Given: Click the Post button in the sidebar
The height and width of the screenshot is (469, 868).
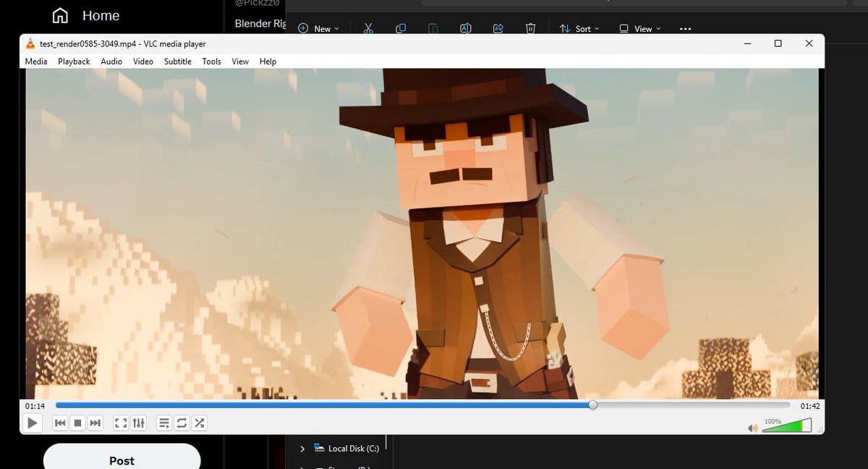Looking at the screenshot, I should (122, 460).
